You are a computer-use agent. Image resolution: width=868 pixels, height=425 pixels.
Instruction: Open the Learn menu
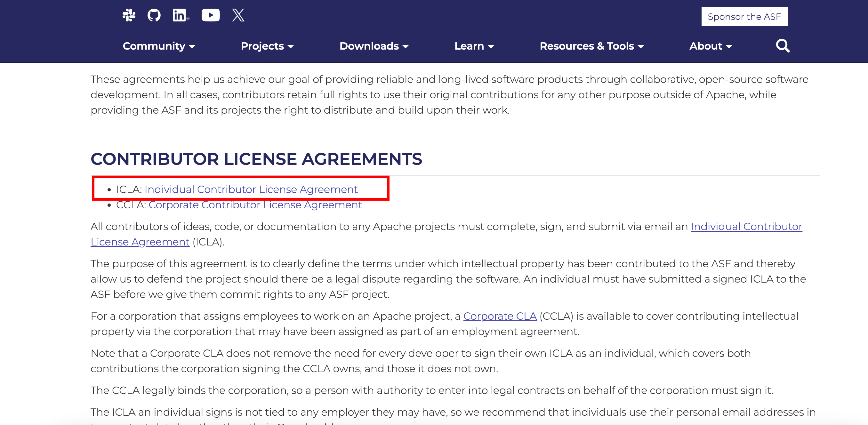point(474,46)
